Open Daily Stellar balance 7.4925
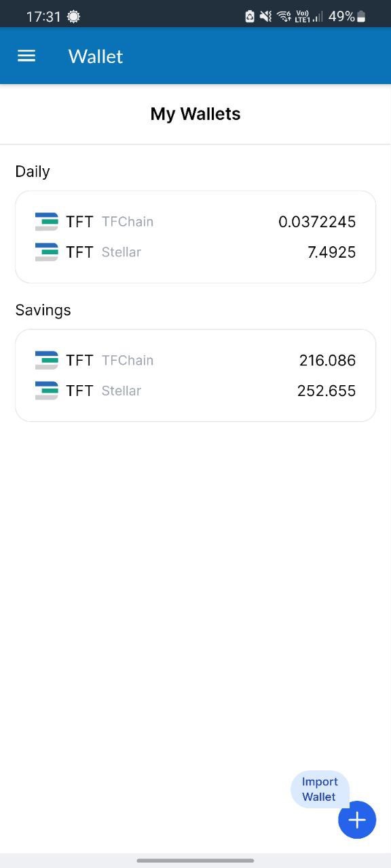The image size is (391, 868). (x=332, y=252)
